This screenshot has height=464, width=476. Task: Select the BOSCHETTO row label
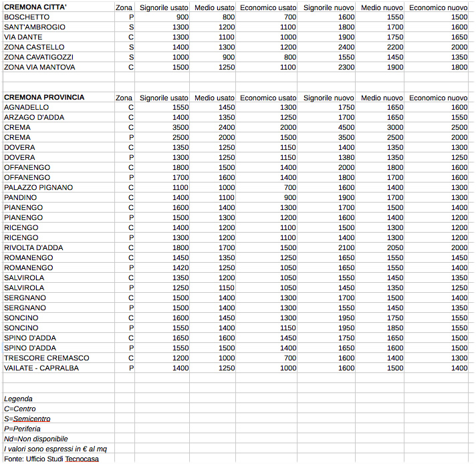(27, 17)
